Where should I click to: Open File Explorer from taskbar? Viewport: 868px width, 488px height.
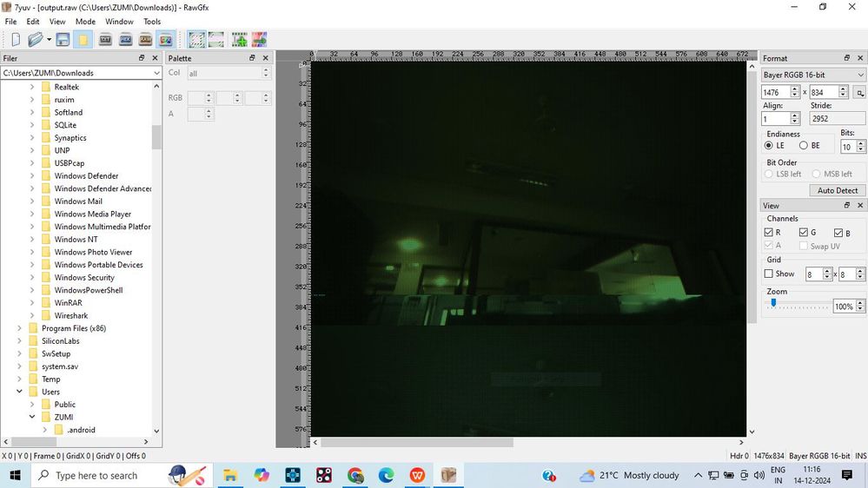coord(230,475)
